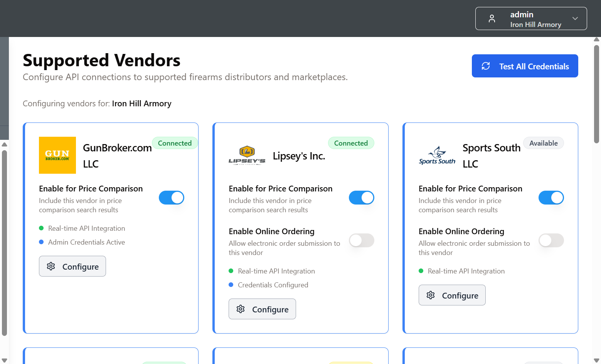Click Lipsey's Inc. vendor name
This screenshot has width=601, height=364.
[299, 156]
